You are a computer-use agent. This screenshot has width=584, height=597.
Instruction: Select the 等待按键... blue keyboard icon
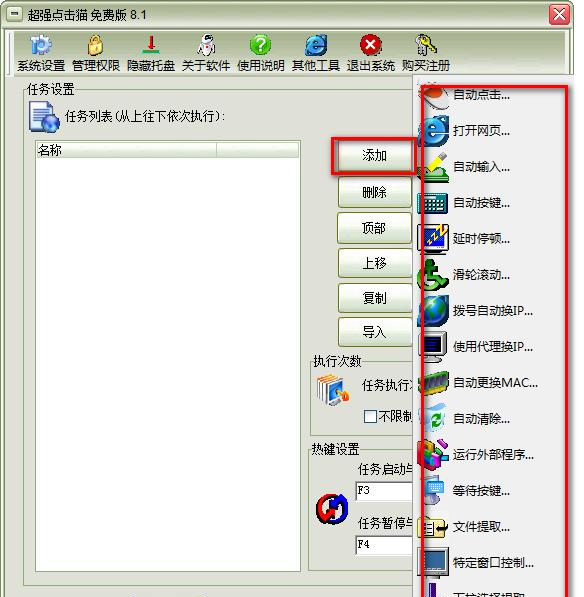[x=432, y=490]
